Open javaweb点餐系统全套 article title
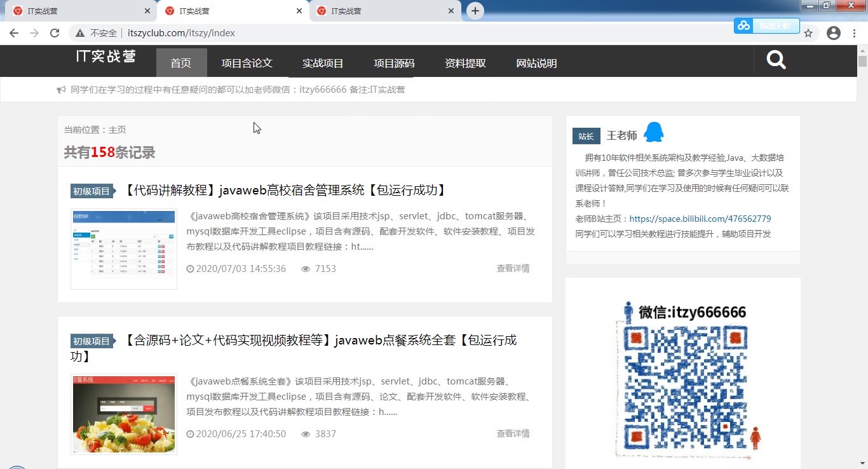This screenshot has height=469, width=868. coord(294,348)
